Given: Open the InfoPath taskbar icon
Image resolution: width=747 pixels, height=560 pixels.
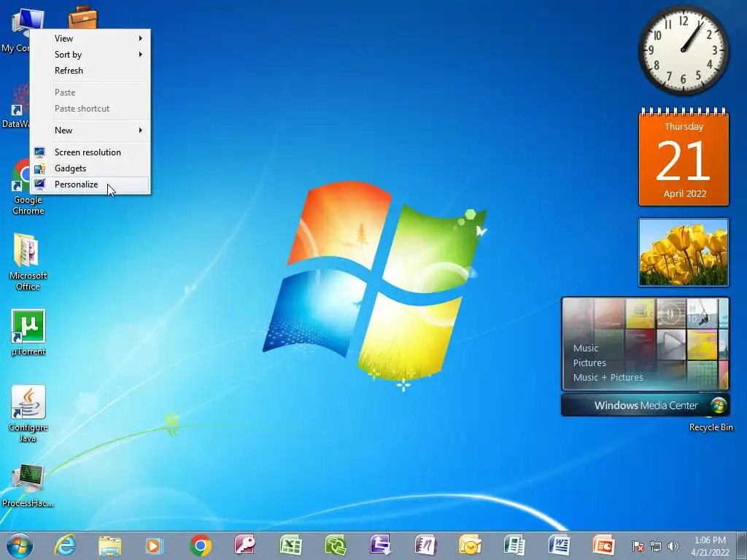Looking at the screenshot, I should (x=380, y=545).
